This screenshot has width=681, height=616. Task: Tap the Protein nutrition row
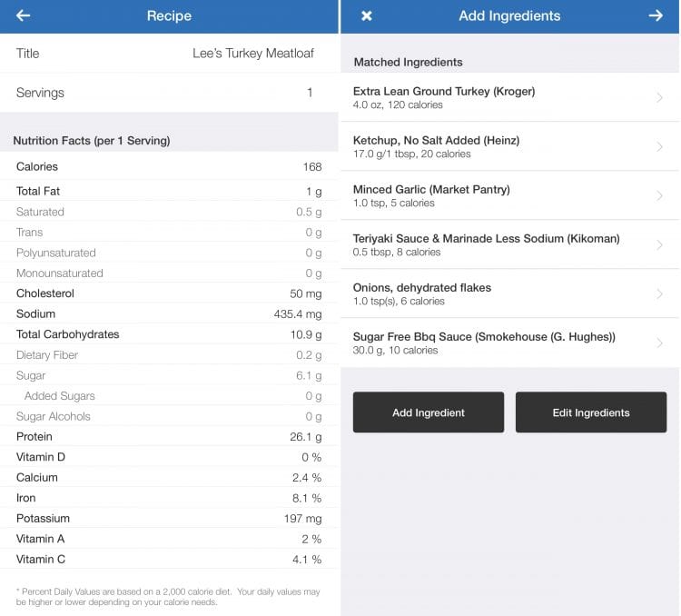(x=169, y=436)
